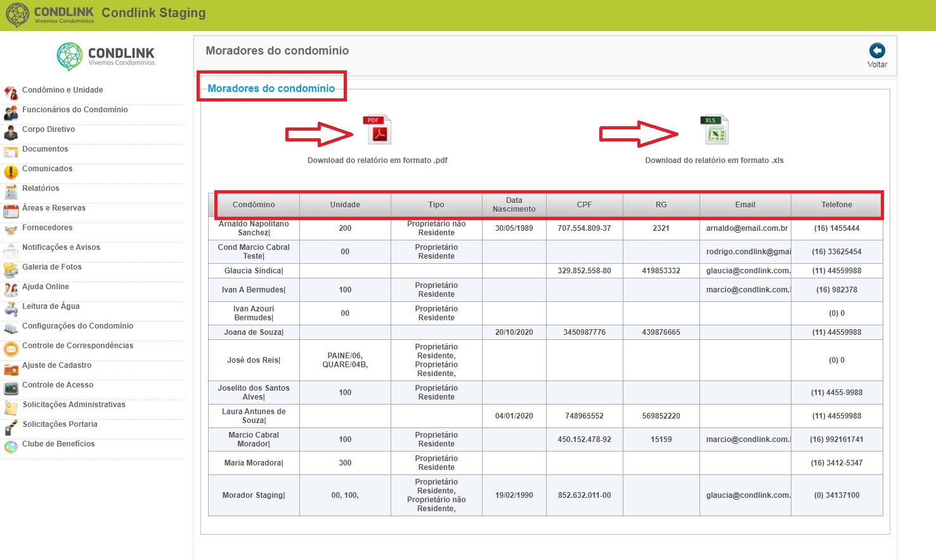Image resolution: width=936 pixels, height=560 pixels.
Task: Go to Notificações e Avisos
Action: [x=61, y=247]
